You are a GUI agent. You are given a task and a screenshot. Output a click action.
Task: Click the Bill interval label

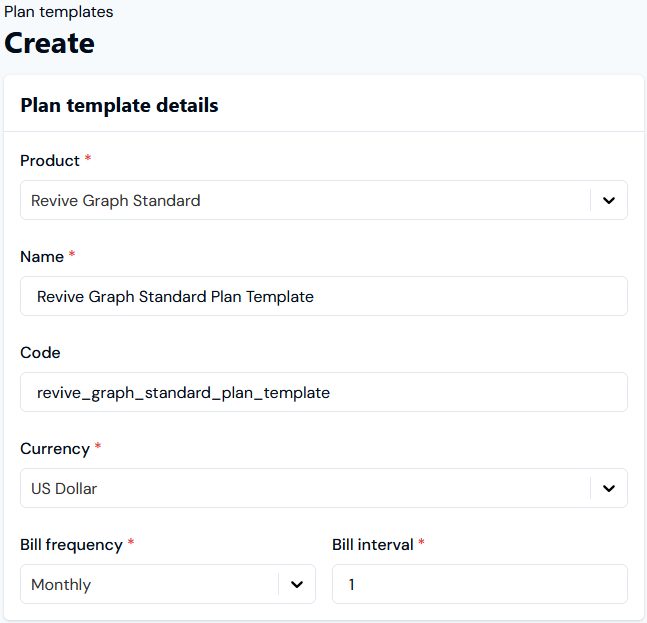pos(372,544)
